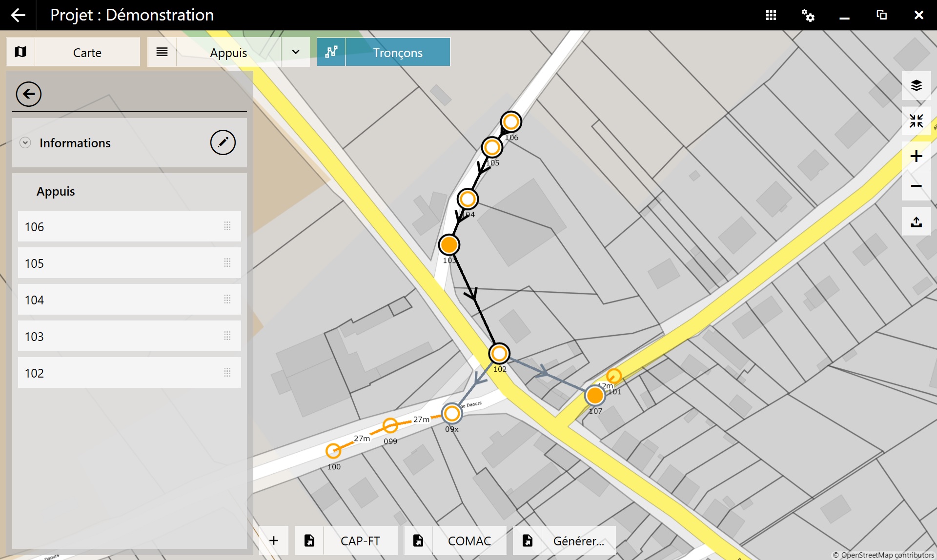Click the Appuis list icon
The height and width of the screenshot is (560, 937).
coord(162,52)
